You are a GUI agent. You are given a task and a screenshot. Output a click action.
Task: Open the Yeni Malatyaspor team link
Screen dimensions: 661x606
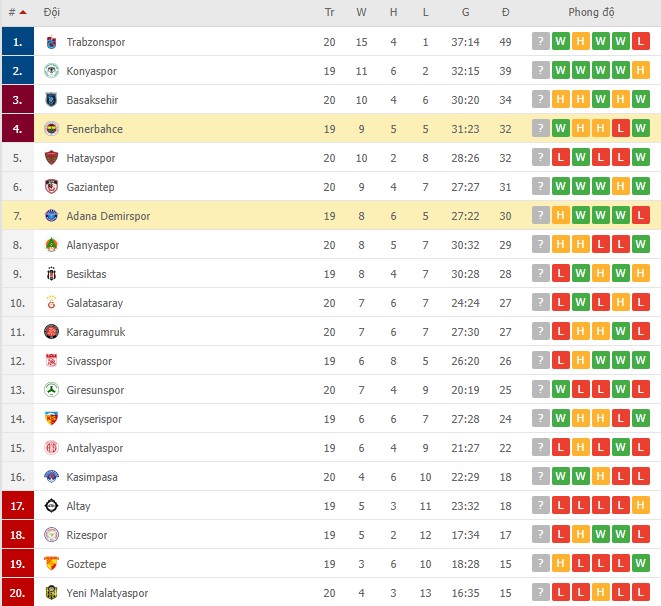point(107,593)
